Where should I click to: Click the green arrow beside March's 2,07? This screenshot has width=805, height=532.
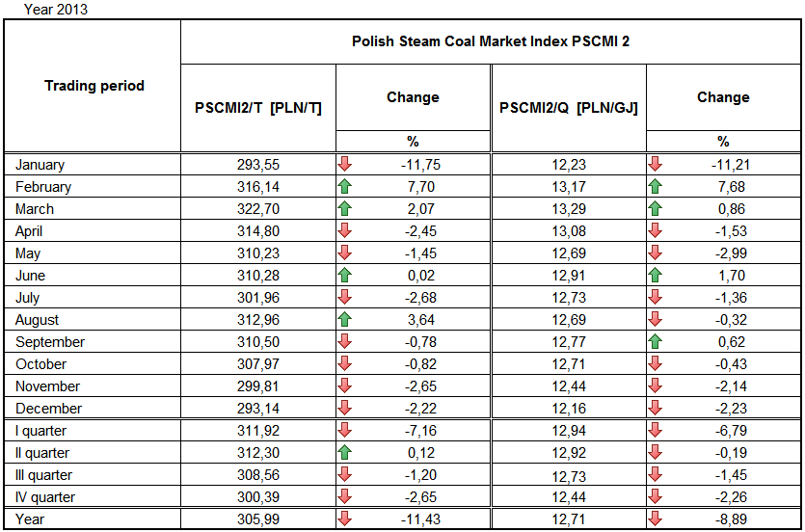[x=344, y=209]
